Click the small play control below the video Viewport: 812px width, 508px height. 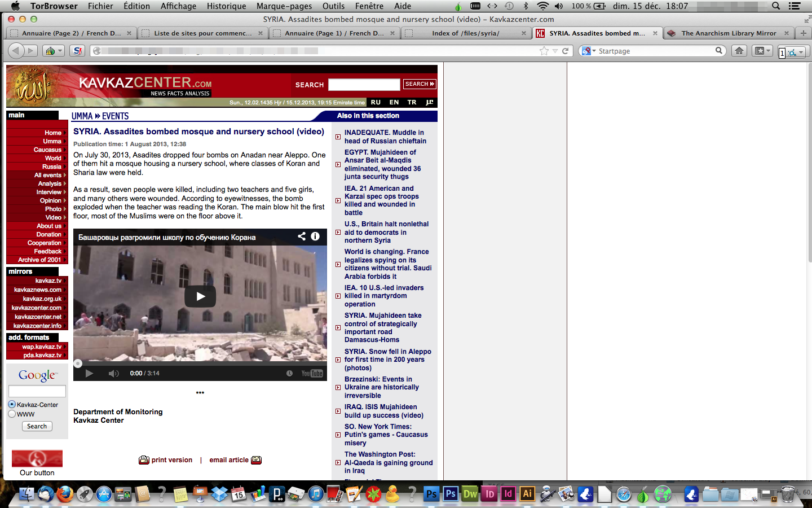(89, 373)
